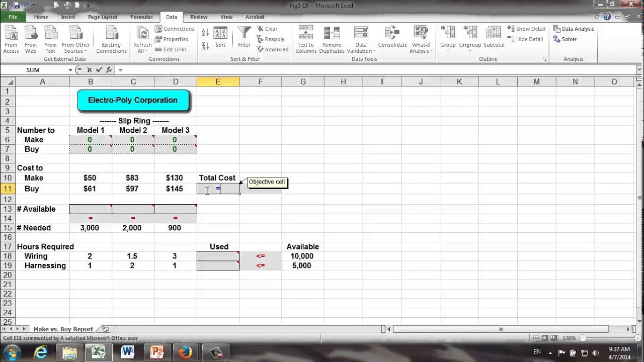Open the Outline dialog launcher
This screenshot has width=644, height=362.
coord(545,59)
